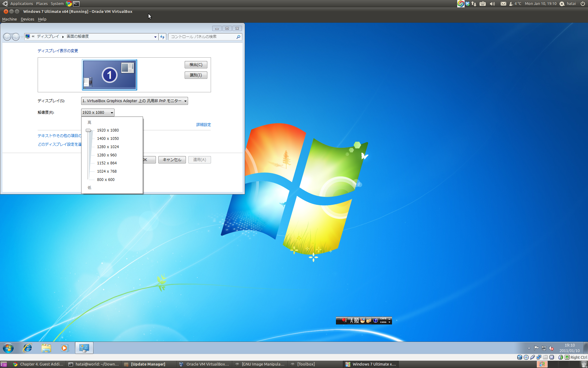Open Machine menu in VirtualBox

(x=9, y=19)
